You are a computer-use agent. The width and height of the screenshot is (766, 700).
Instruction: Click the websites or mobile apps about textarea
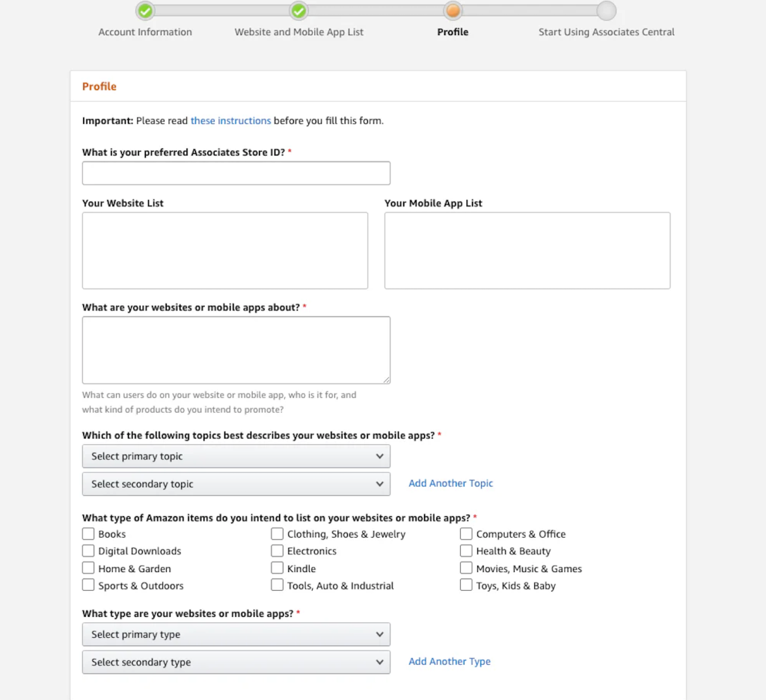[236, 350]
